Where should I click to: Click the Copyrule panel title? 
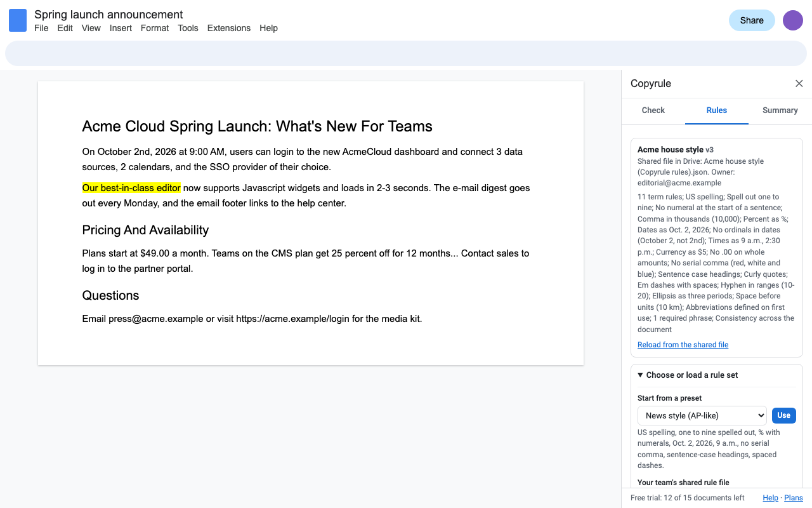click(x=651, y=84)
